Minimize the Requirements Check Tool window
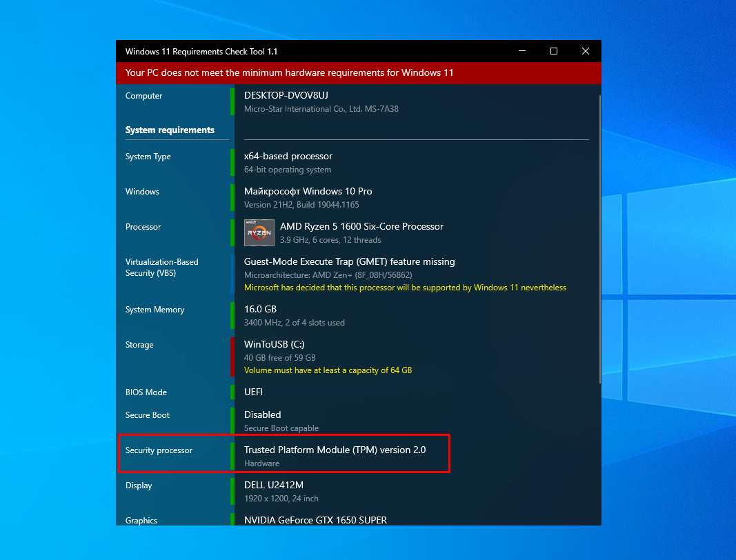Image resolution: width=736 pixels, height=560 pixels. coord(521,51)
